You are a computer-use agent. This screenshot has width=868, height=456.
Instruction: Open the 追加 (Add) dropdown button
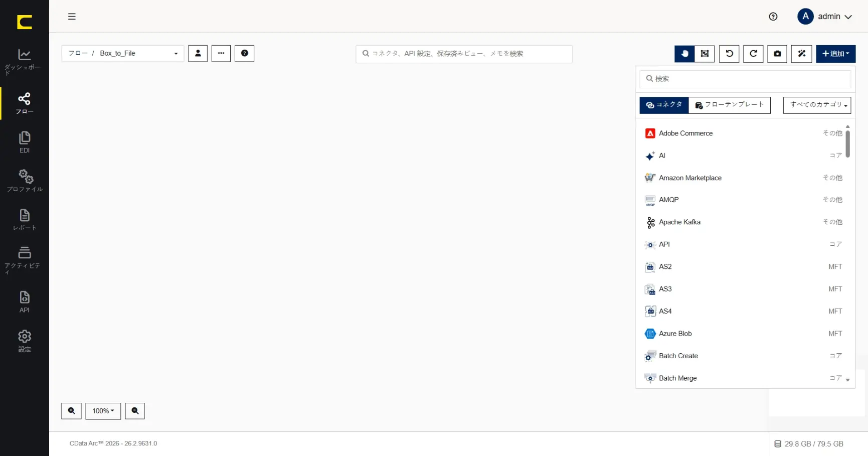(835, 54)
